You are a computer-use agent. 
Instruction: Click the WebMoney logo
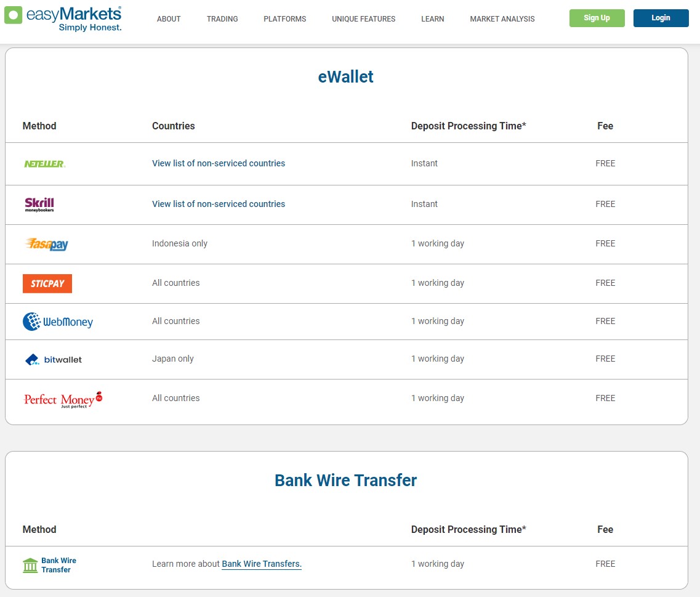(x=58, y=322)
